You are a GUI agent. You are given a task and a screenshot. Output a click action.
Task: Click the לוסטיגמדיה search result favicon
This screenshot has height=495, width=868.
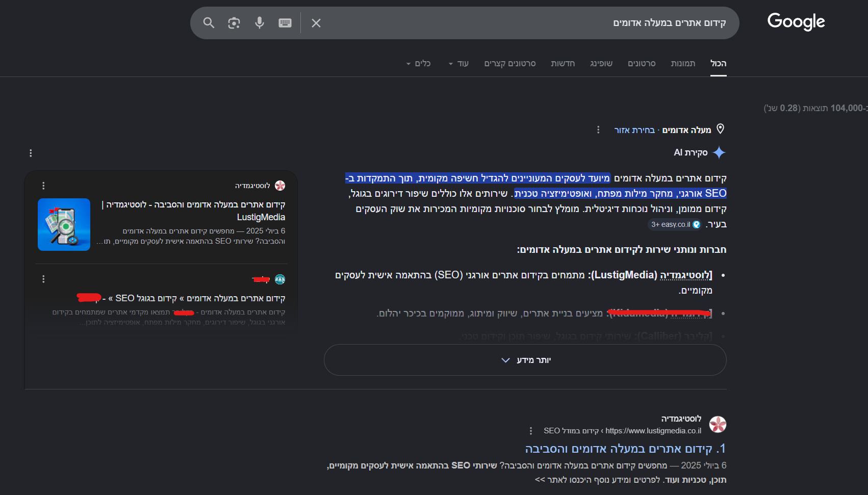[718, 424]
